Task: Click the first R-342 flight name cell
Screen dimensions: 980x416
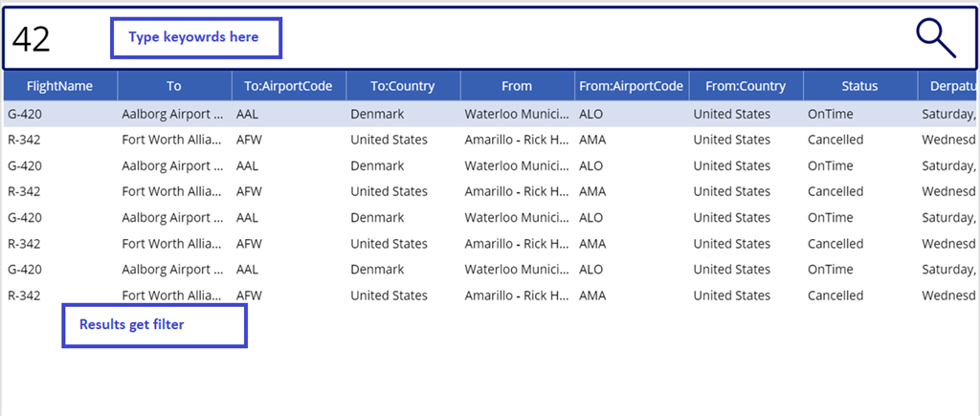Action: 24,140
